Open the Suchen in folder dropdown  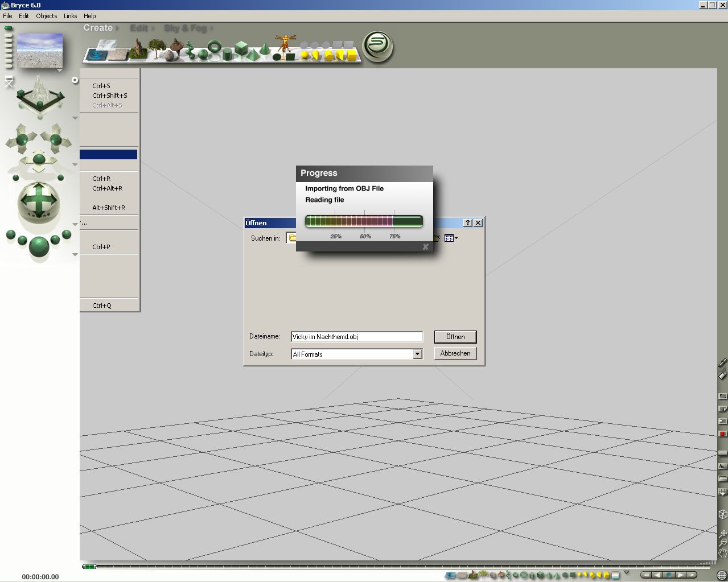[291, 238]
